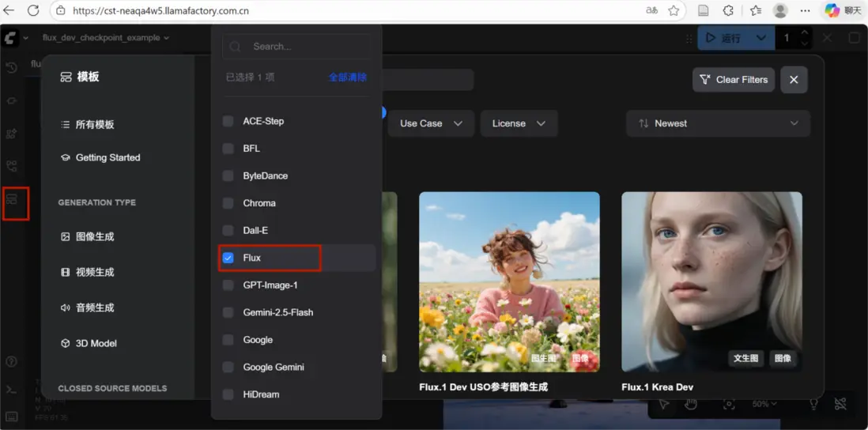Open the keyboard shortcuts icon

(x=11, y=417)
